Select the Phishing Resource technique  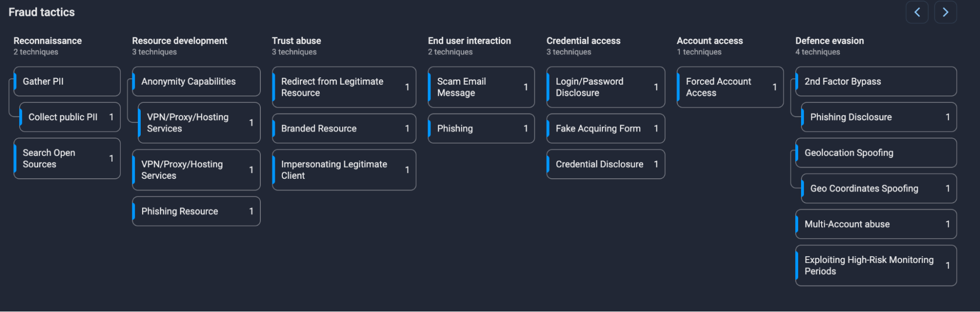tap(196, 211)
